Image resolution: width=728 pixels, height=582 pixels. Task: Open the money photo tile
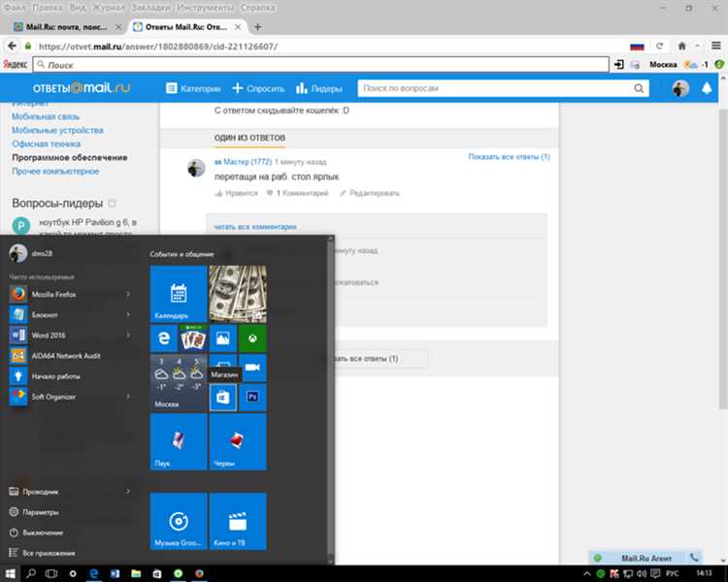coord(238,294)
